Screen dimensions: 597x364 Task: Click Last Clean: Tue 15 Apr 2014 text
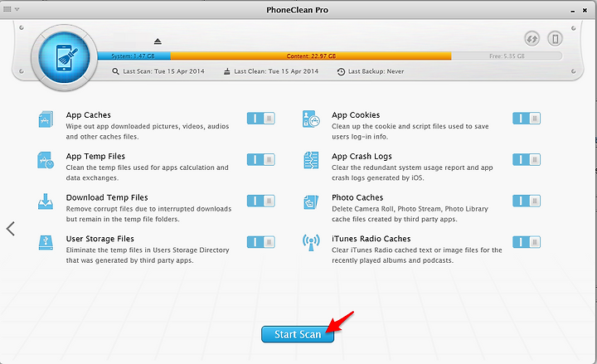coord(276,71)
